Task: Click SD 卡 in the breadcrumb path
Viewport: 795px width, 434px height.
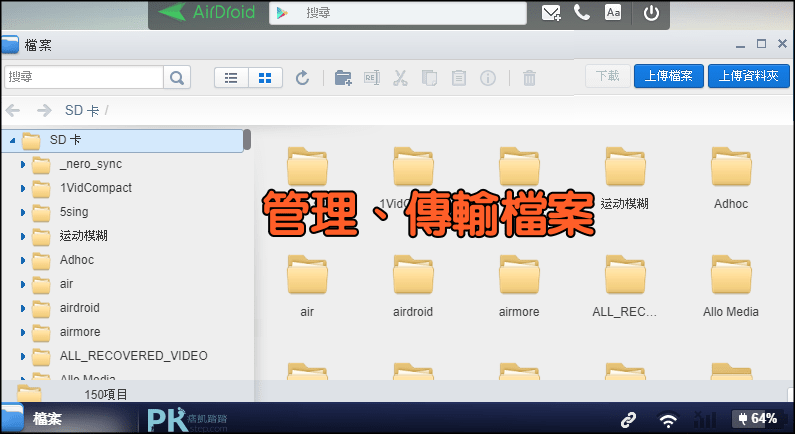Action: click(x=82, y=110)
